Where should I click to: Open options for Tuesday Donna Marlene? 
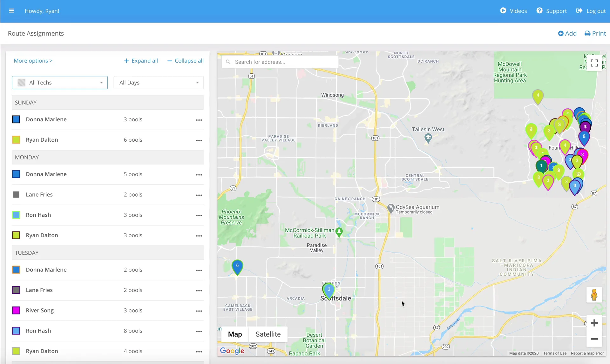pyautogui.click(x=199, y=270)
